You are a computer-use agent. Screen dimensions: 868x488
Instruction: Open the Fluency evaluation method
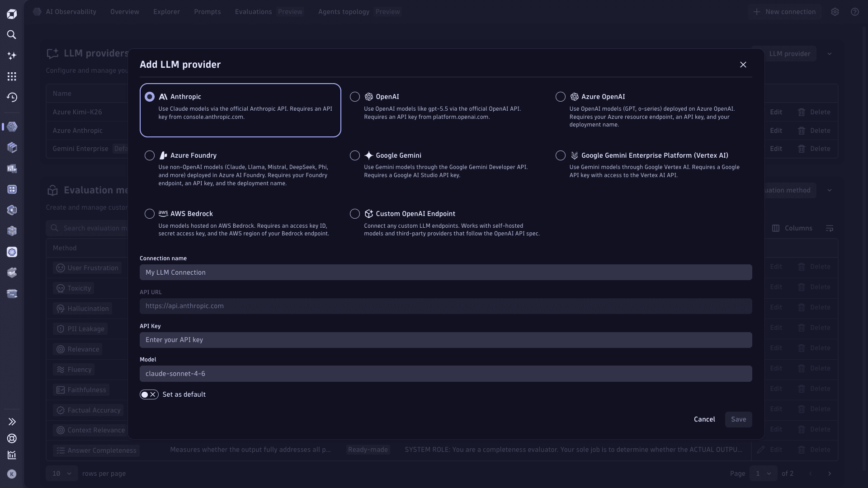pos(74,370)
